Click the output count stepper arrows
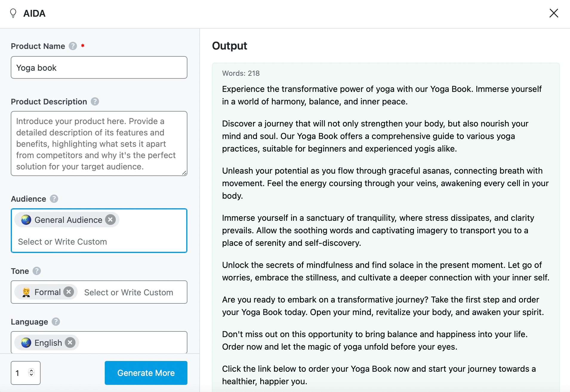 [x=31, y=372]
